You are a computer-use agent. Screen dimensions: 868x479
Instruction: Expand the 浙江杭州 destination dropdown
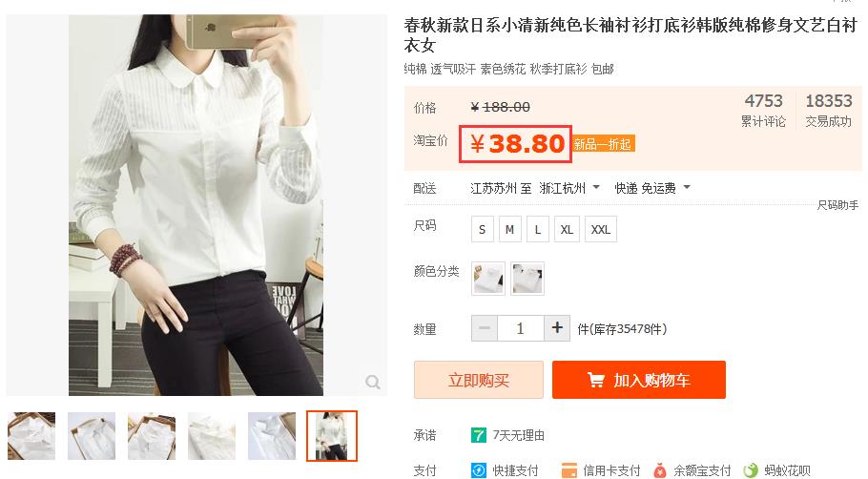pyautogui.click(x=596, y=187)
